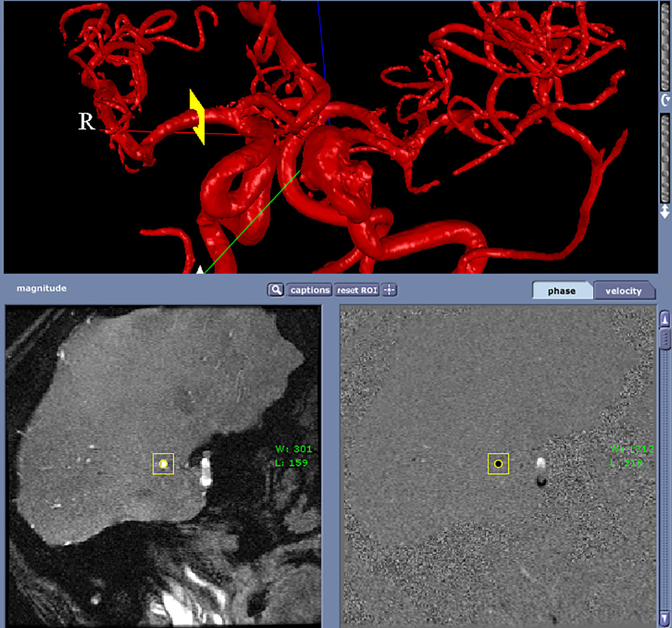
Task: Click the lower tilt thumbwheel slider
Action: [665, 158]
